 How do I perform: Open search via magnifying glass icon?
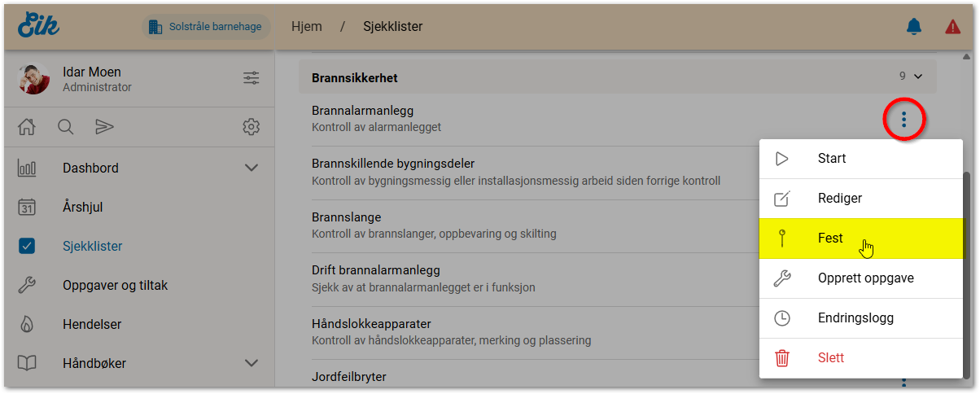click(66, 127)
